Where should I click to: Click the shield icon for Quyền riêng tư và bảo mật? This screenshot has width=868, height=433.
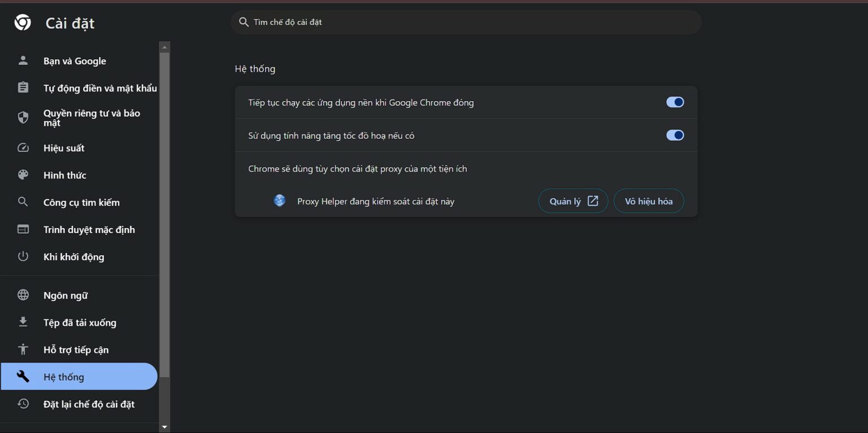(23, 117)
